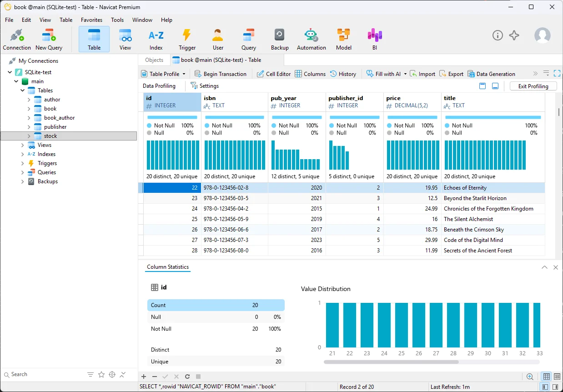The image size is (563, 392).
Task: Open the View objects button
Action: pos(125,39)
